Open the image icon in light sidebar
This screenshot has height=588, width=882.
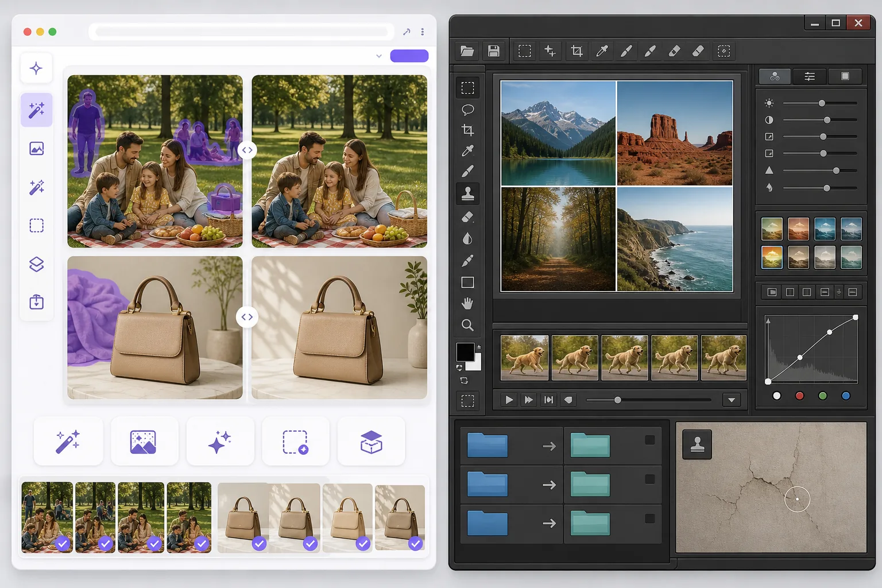[x=36, y=149]
